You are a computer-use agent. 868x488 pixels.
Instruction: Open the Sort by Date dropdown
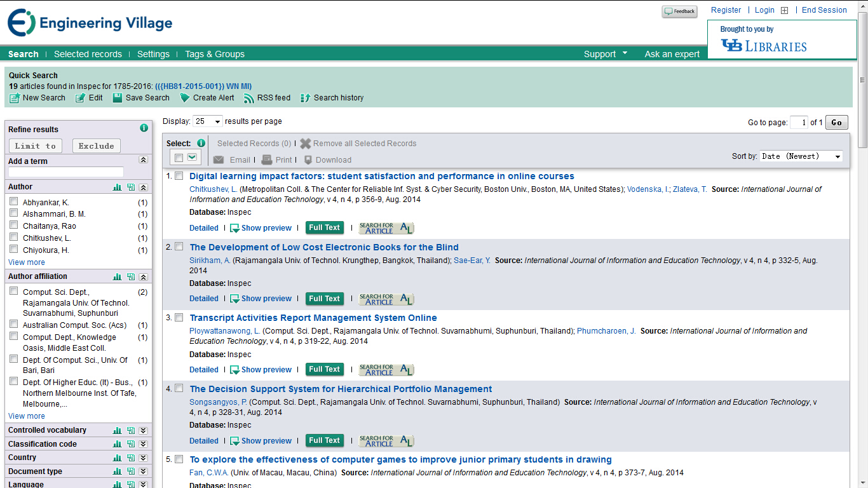801,156
